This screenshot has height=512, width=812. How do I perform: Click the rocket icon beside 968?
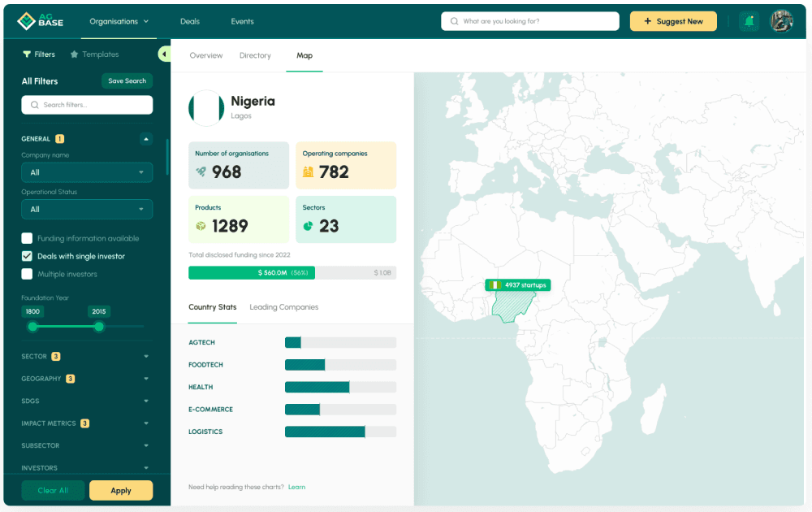[201, 172]
